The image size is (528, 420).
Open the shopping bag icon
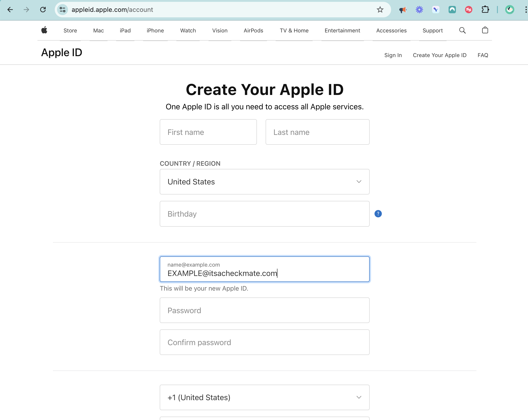485,30
